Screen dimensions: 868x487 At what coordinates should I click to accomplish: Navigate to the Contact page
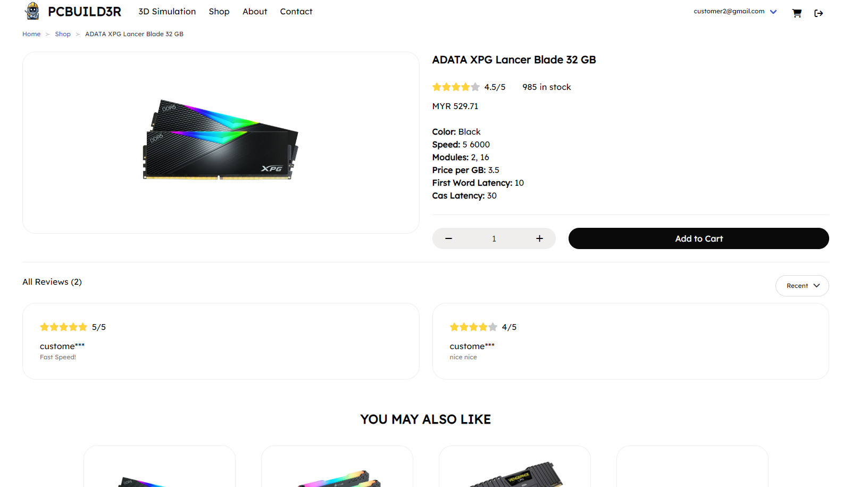296,12
